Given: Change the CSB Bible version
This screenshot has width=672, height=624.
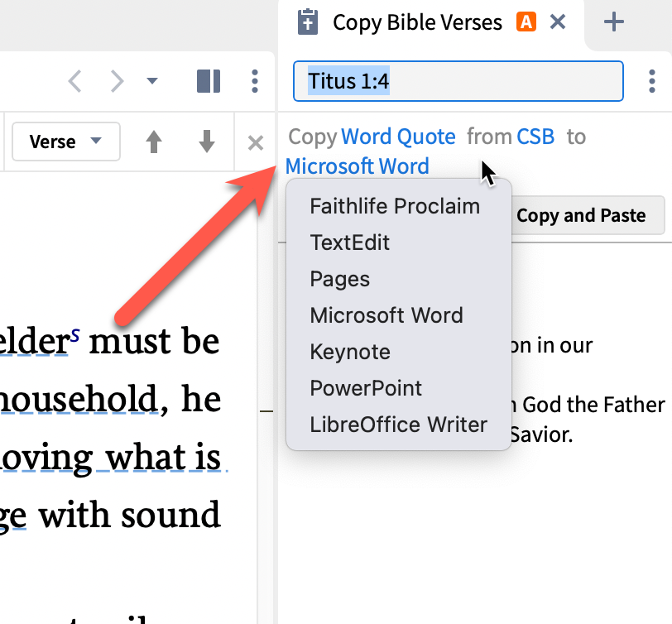Looking at the screenshot, I should pyautogui.click(x=535, y=137).
